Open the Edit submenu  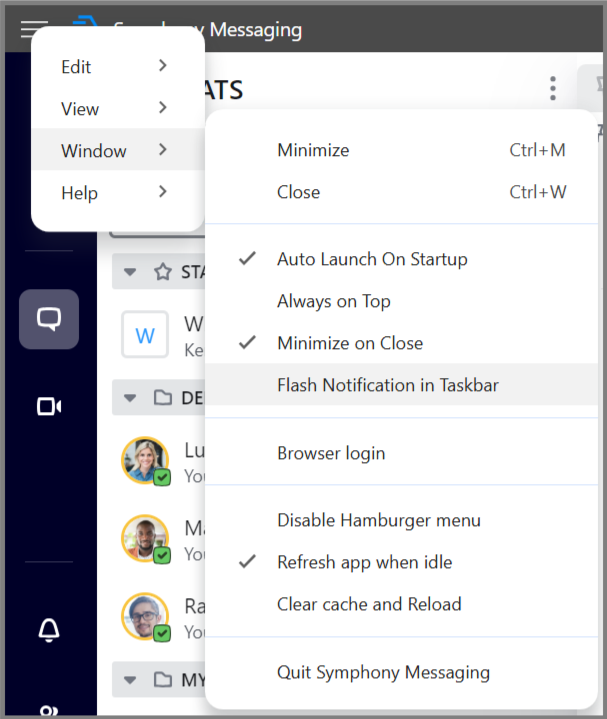pos(118,67)
